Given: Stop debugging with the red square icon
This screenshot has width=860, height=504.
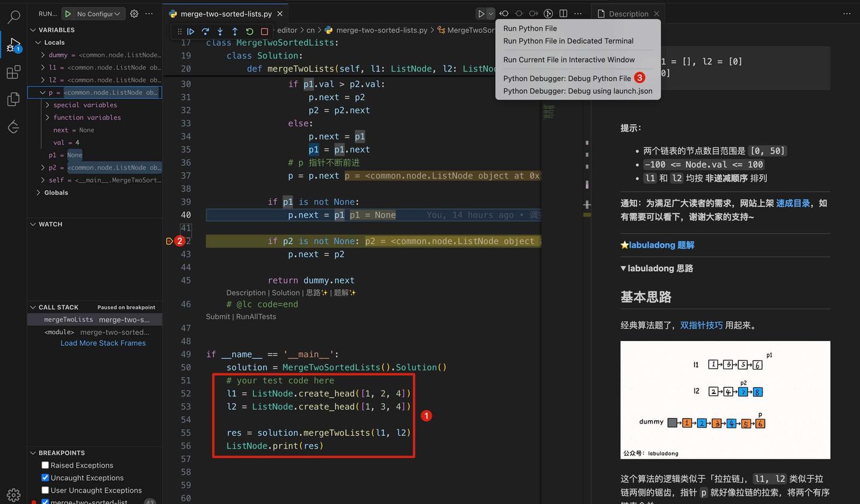Looking at the screenshot, I should click(x=264, y=31).
